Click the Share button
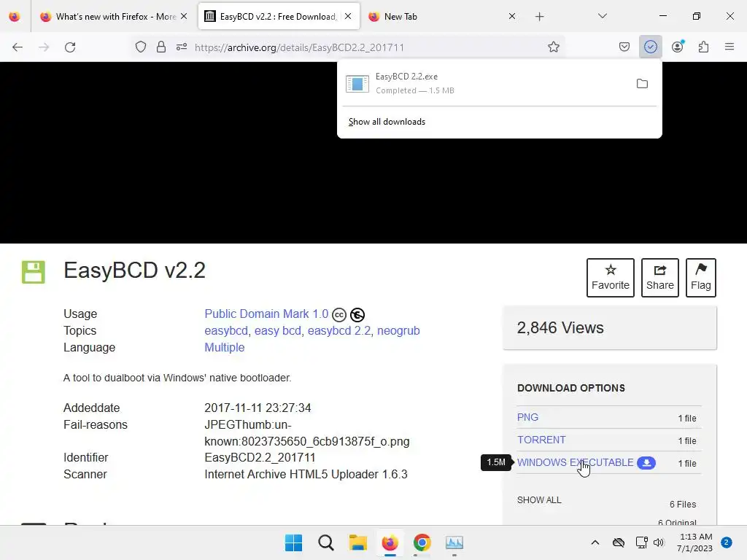 pyautogui.click(x=659, y=278)
